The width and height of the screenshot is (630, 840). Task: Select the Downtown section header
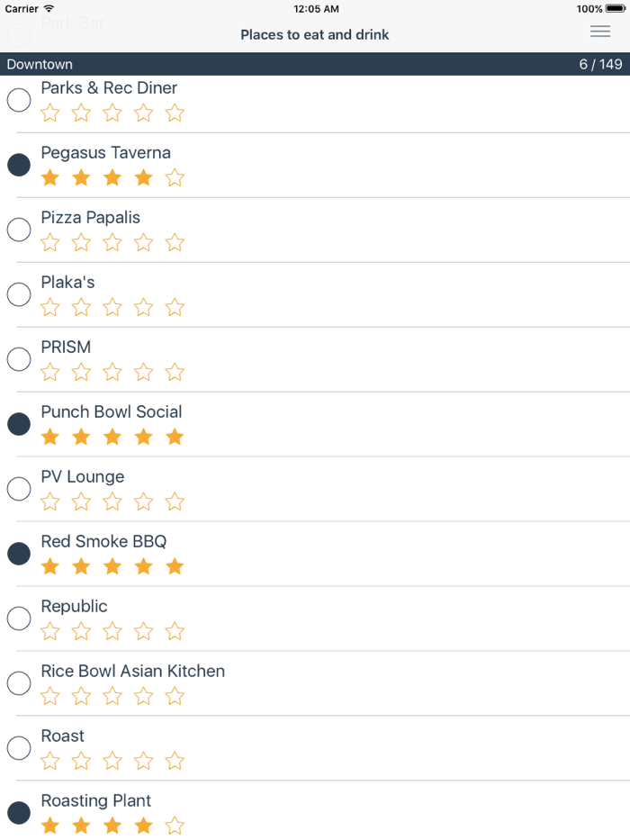point(40,65)
